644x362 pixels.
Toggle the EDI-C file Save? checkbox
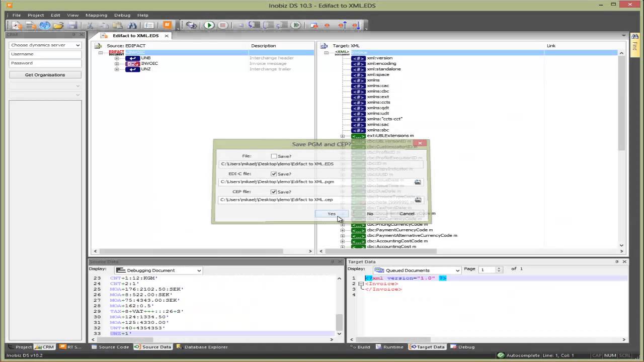tap(274, 174)
